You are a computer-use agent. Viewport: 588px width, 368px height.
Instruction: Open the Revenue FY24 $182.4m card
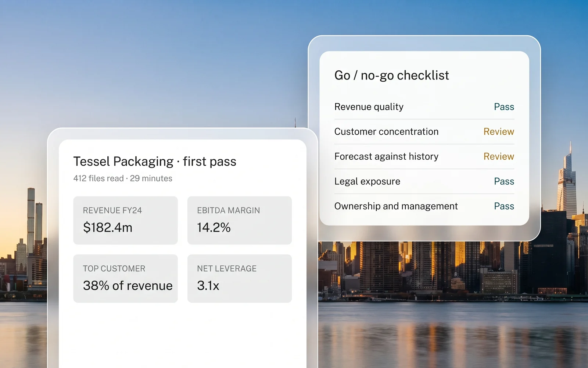125,220
